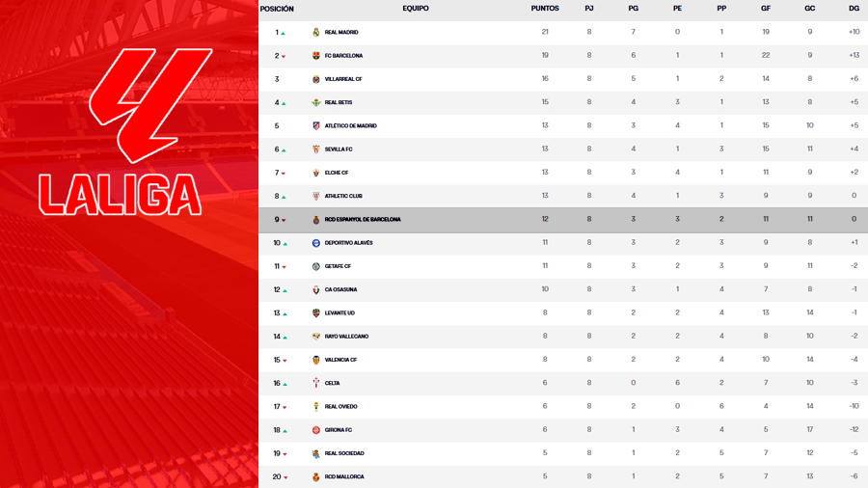Select the highlighted Espanyol table row
The width and height of the screenshot is (868, 488).
(579, 220)
